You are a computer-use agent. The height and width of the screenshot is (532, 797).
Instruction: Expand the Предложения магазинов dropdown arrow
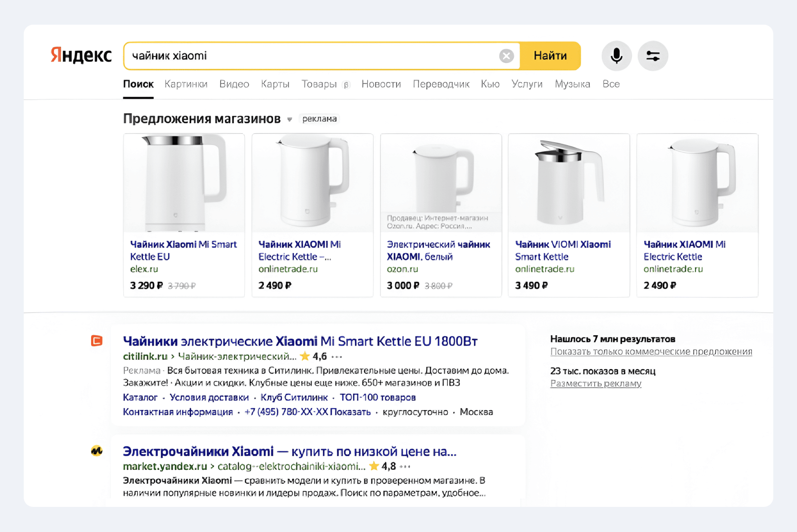[x=289, y=119]
